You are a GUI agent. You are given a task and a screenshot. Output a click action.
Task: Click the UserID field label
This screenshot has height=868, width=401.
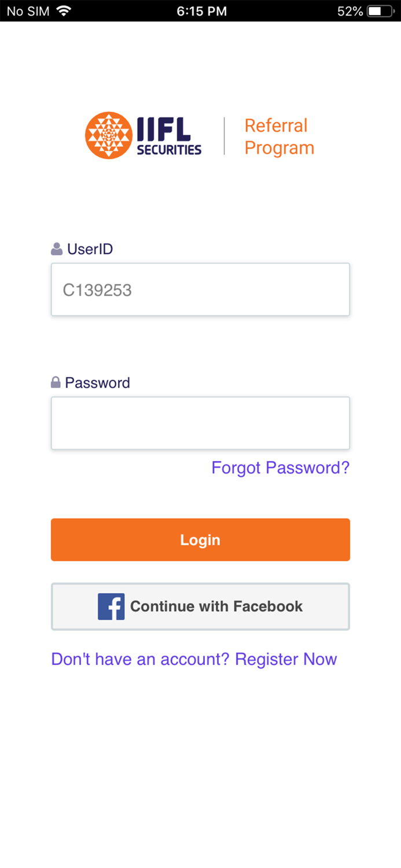(x=90, y=249)
